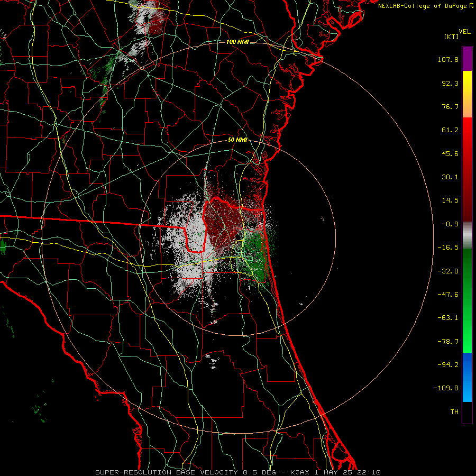Viewport: 476px width, 476px height.
Task: Click the -47.6 velocity scale value
Action: pyautogui.click(x=448, y=295)
